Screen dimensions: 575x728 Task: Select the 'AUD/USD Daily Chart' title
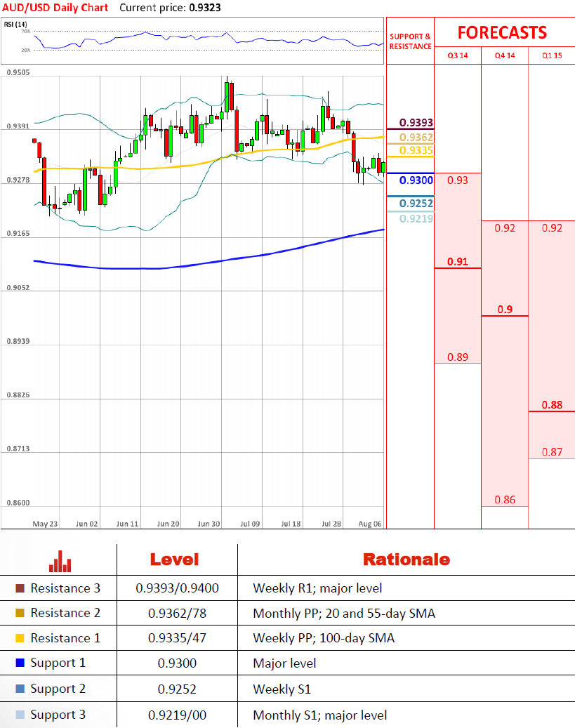(x=55, y=8)
